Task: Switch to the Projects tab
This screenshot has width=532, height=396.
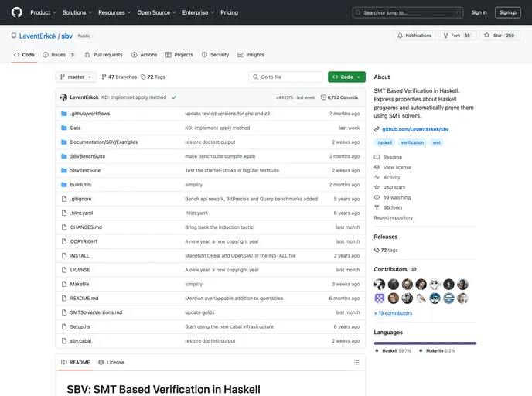Action: point(179,55)
